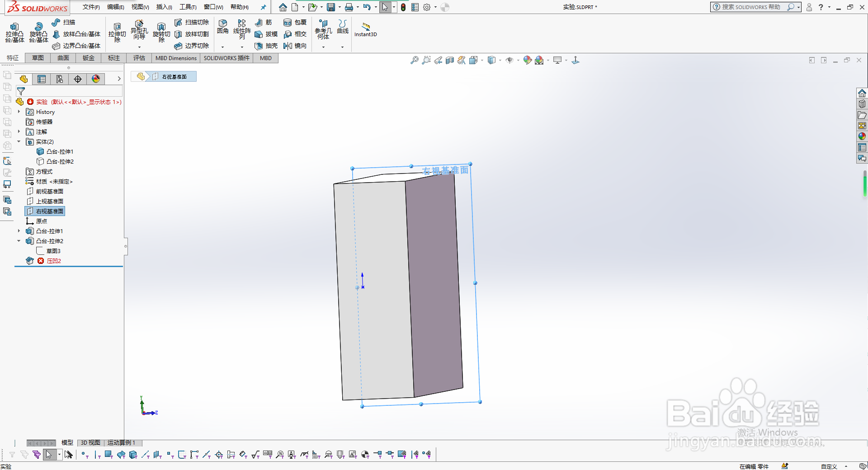Open the display style dropdown arrow

pyautogui.click(x=500, y=60)
